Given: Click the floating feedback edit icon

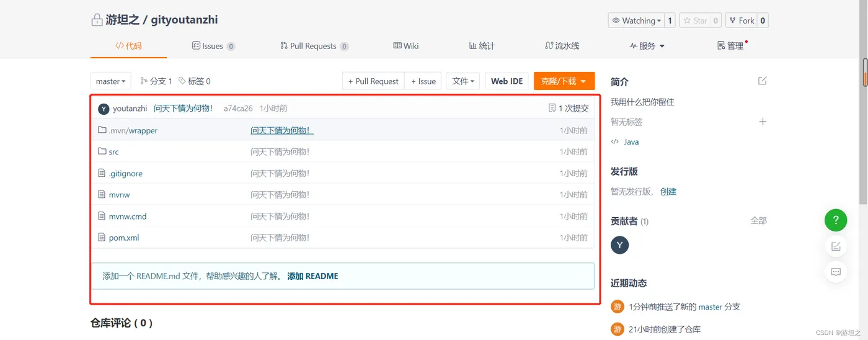Looking at the screenshot, I should (836, 246).
